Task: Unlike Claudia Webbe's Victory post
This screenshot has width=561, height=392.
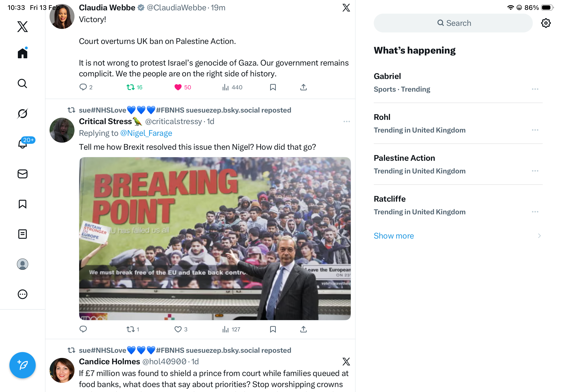Action: point(178,87)
